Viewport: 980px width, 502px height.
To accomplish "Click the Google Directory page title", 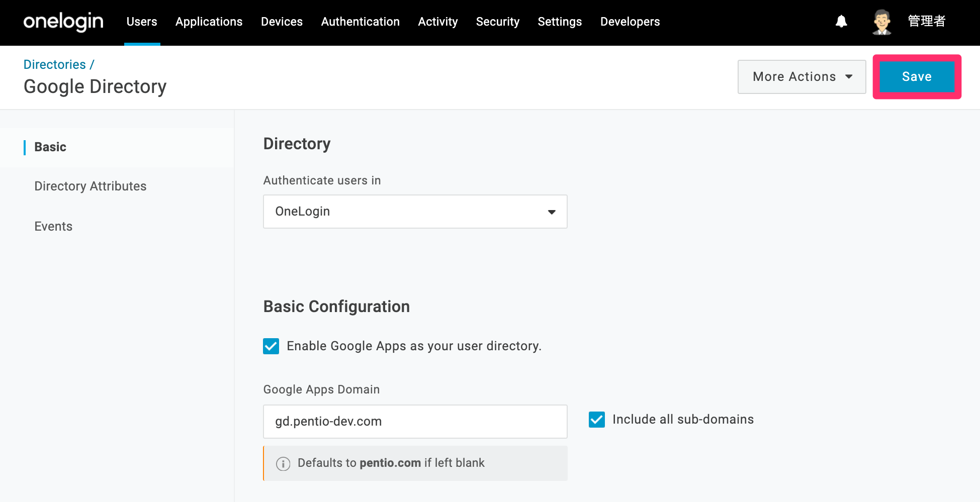I will click(95, 87).
